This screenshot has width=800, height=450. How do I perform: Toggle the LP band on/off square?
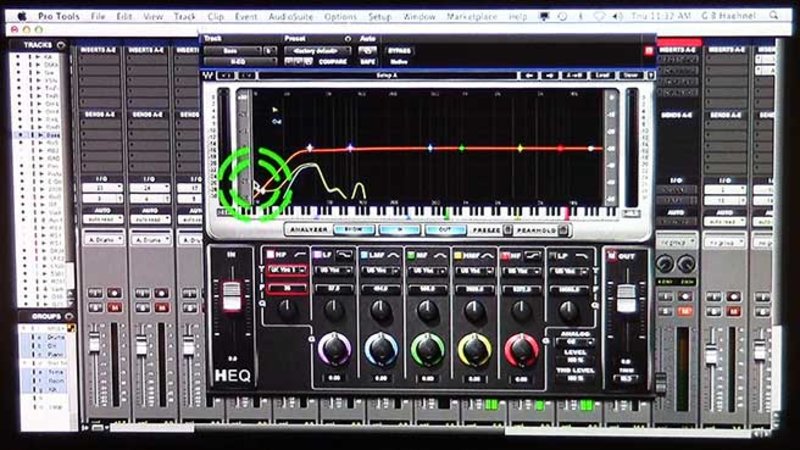coord(553,256)
